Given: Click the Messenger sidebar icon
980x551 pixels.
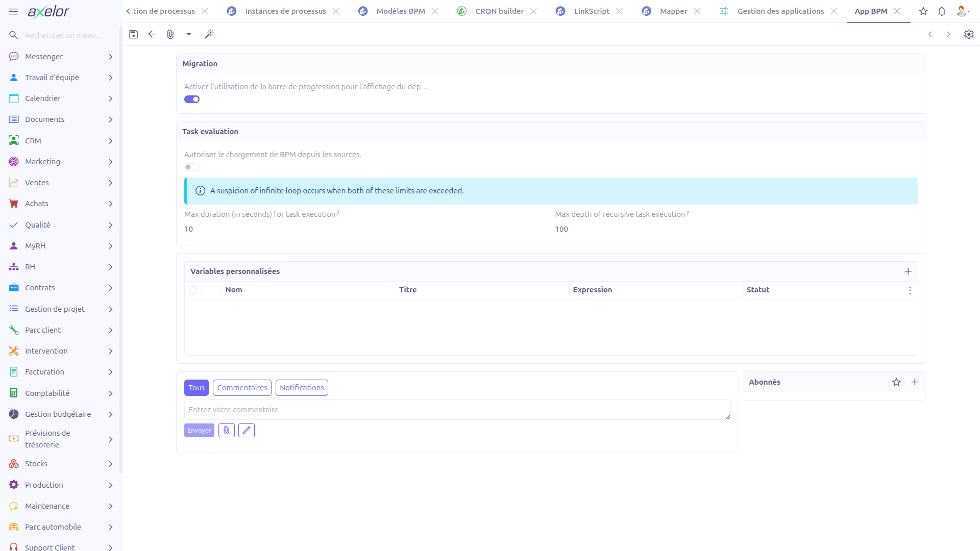Looking at the screenshot, I should click(14, 57).
